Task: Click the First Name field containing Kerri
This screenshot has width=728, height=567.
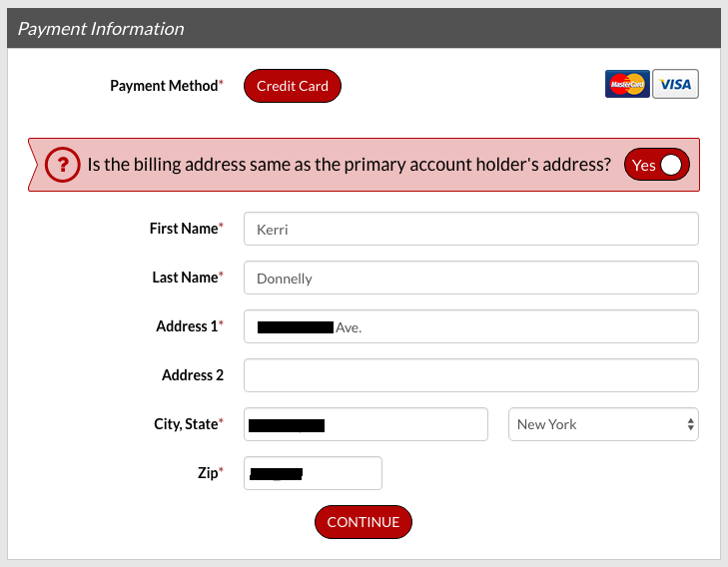Action: point(470,229)
